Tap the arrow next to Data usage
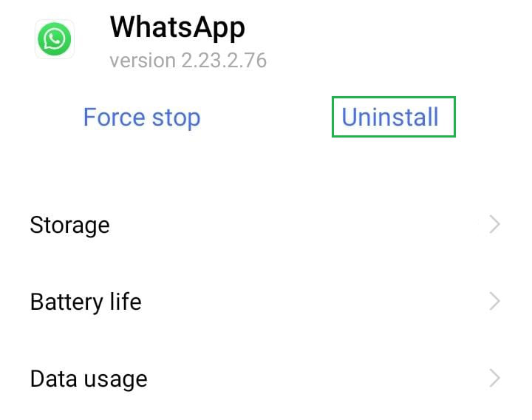This screenshot has width=532, height=420. click(x=494, y=379)
